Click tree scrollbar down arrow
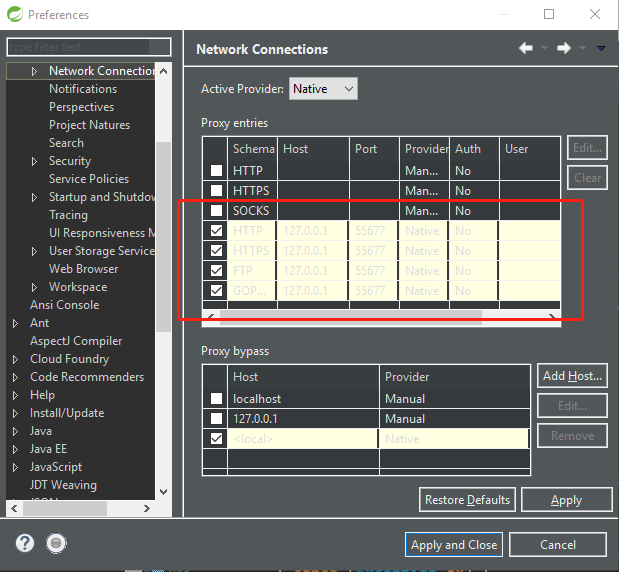This screenshot has height=572, width=619. 163,492
